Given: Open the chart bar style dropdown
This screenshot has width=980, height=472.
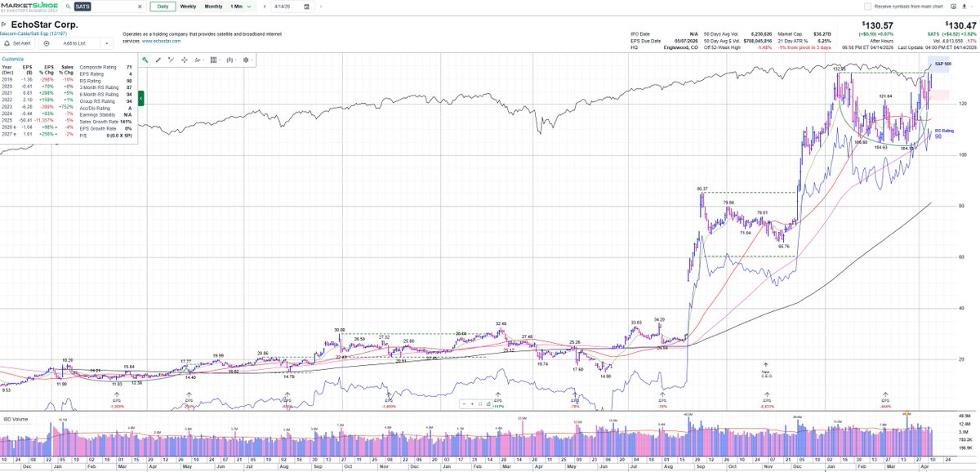Looking at the screenshot, I should tap(230, 60).
